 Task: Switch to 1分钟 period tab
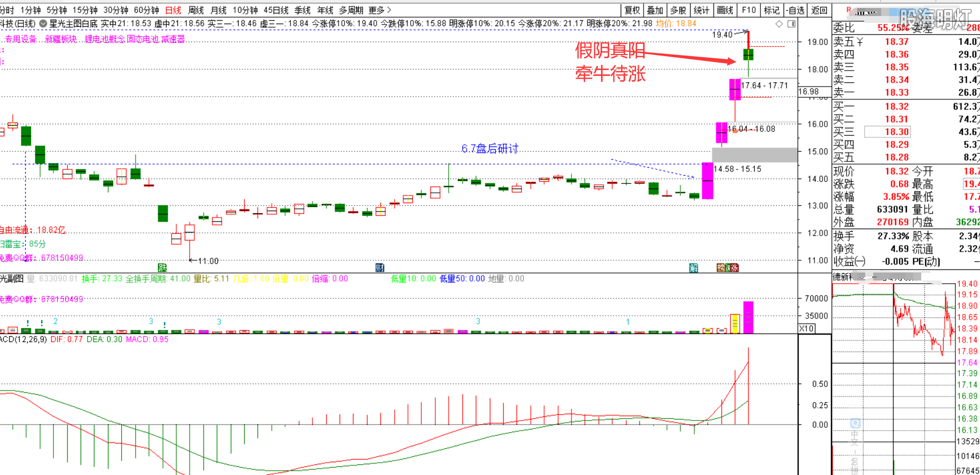pyautogui.click(x=30, y=10)
